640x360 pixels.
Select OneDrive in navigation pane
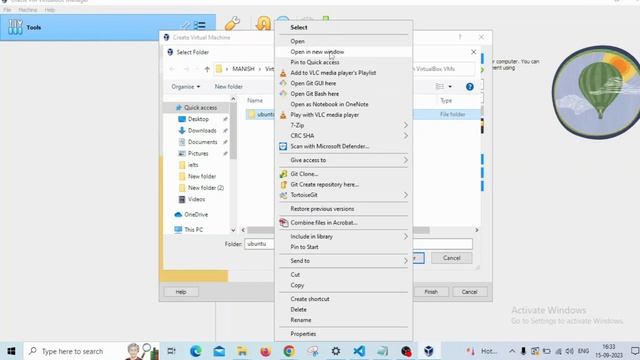tap(196, 214)
